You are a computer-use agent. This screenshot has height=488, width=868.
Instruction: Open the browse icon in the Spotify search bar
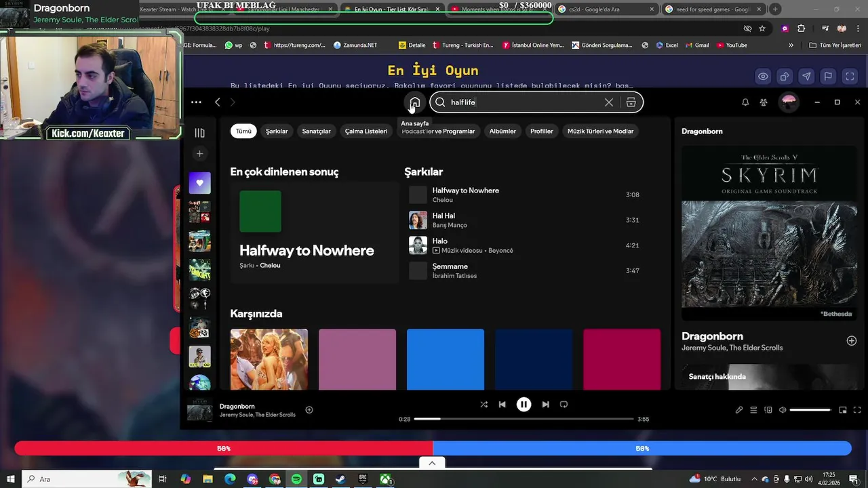click(631, 102)
